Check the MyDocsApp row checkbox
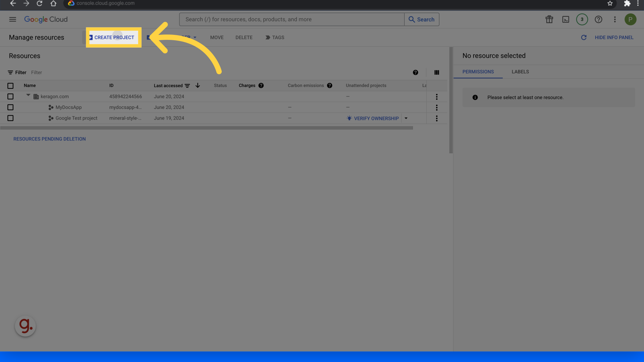The image size is (644, 362). click(10, 107)
